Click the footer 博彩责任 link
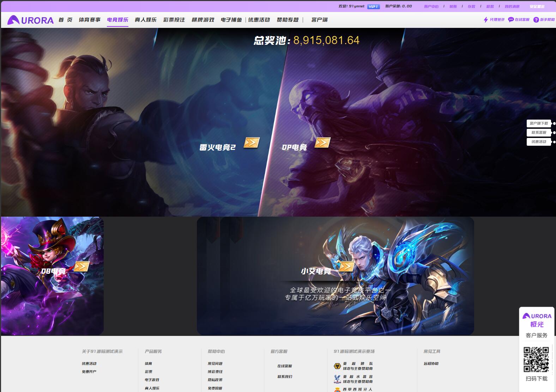This screenshot has height=392, width=556. (x=215, y=372)
